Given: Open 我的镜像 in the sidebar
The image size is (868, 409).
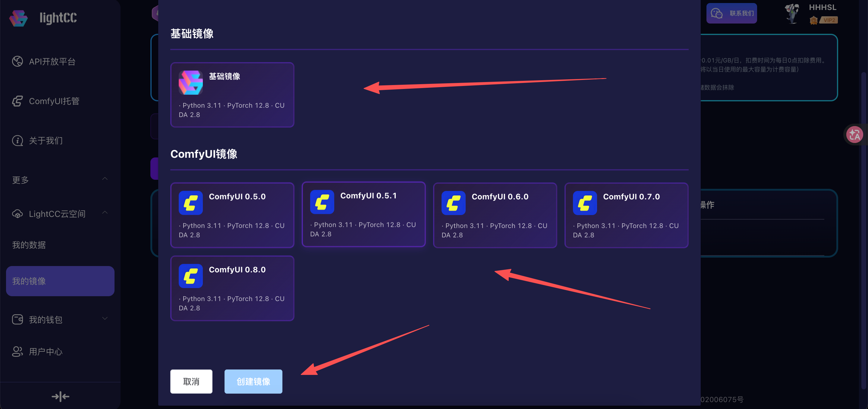Looking at the screenshot, I should point(60,281).
